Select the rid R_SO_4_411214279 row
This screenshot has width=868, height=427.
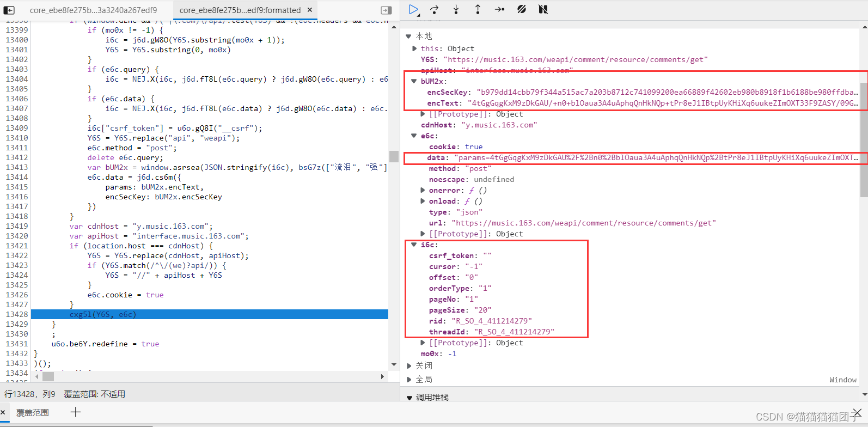[x=480, y=321]
